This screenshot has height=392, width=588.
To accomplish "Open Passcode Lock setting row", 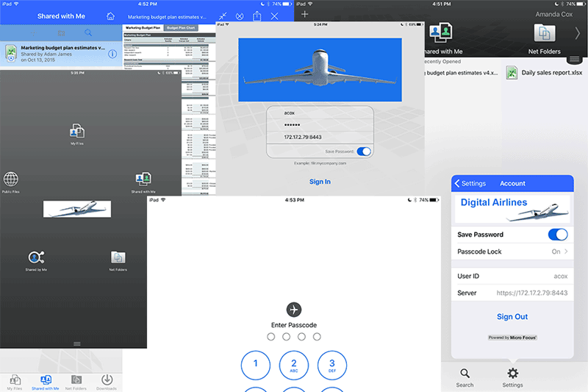I will [x=512, y=252].
